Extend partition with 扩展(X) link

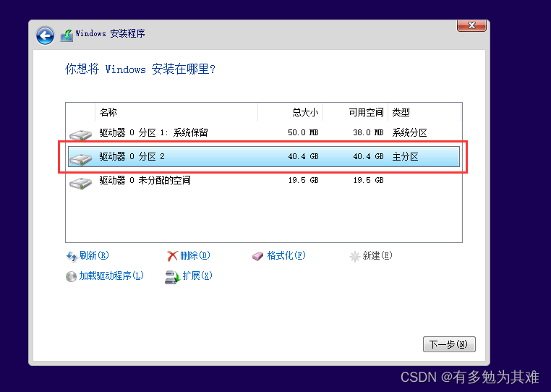(x=197, y=276)
